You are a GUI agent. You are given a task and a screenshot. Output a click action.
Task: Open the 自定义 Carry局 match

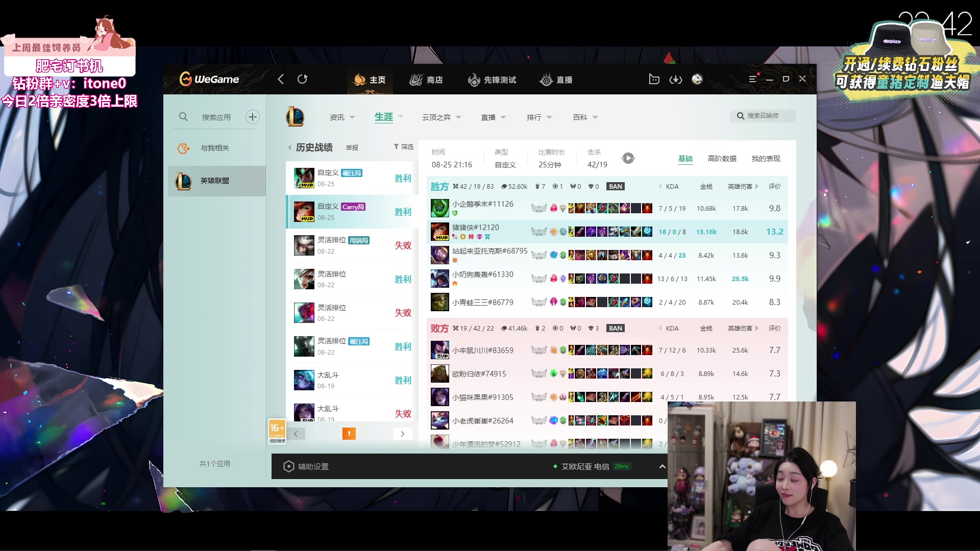click(x=352, y=212)
